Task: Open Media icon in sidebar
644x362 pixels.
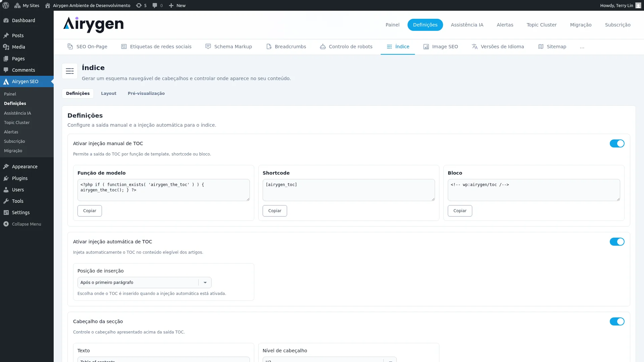Action: (6, 47)
